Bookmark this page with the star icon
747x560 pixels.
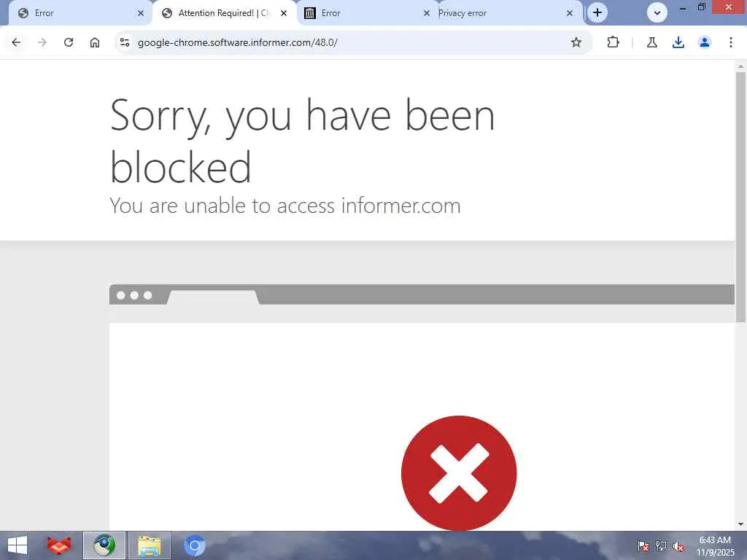[576, 42]
